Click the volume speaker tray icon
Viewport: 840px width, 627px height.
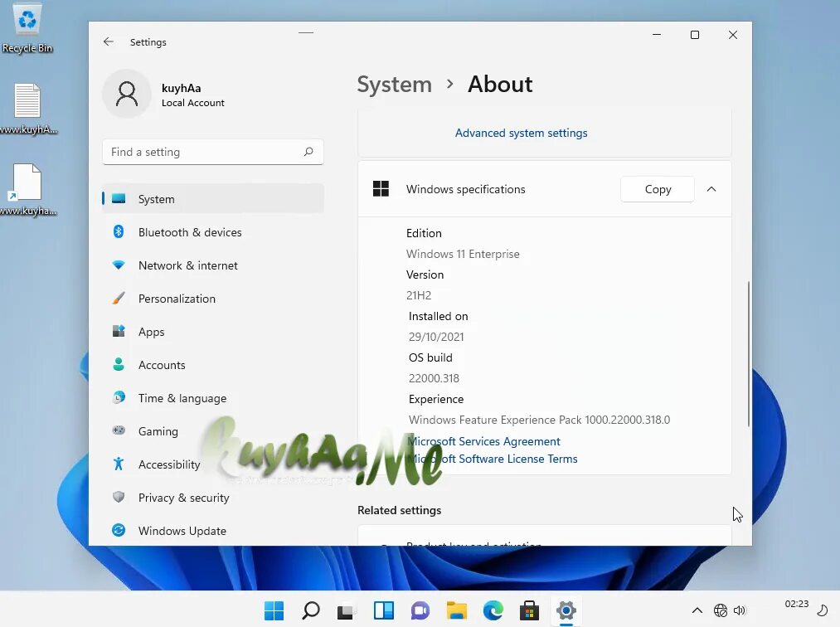pyautogui.click(x=740, y=610)
